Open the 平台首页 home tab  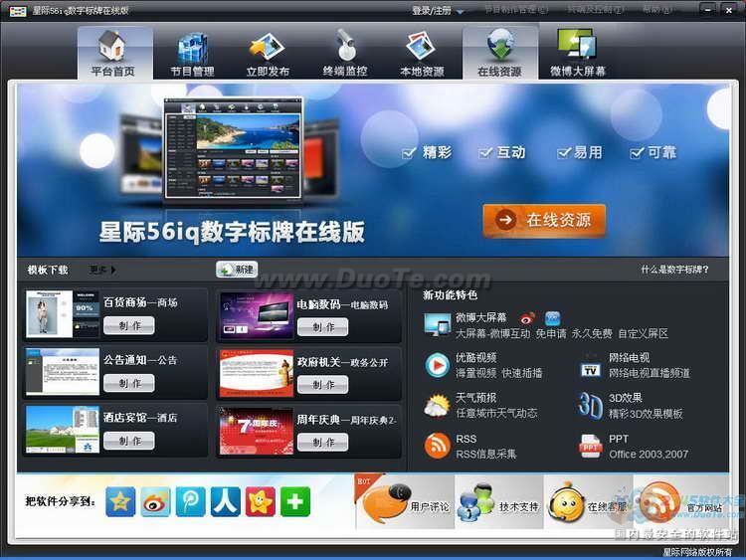[114, 53]
